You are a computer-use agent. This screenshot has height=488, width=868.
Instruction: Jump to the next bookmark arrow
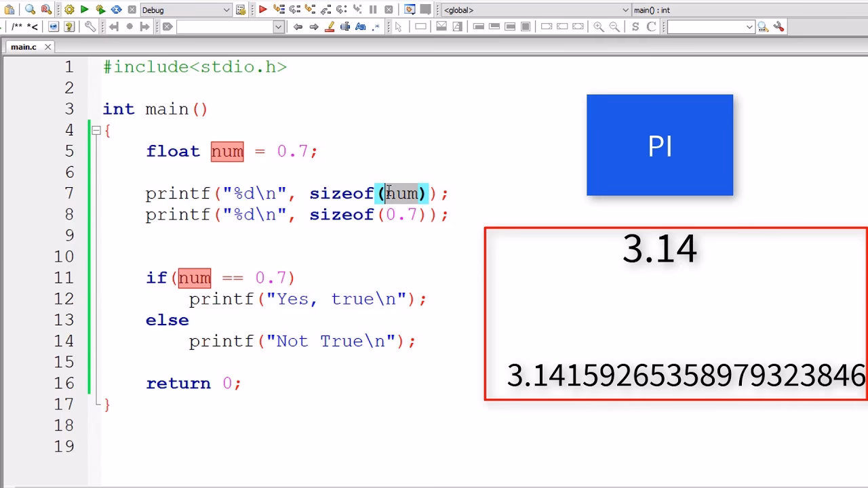144,26
